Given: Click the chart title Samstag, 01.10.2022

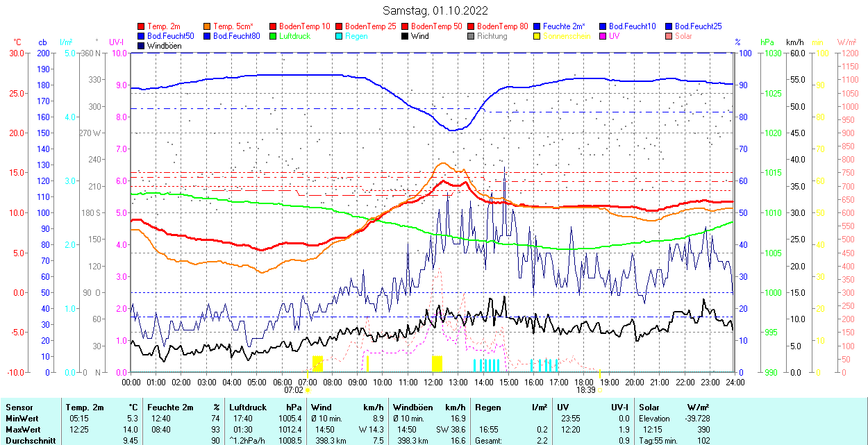Looking at the screenshot, I should 435,10.
